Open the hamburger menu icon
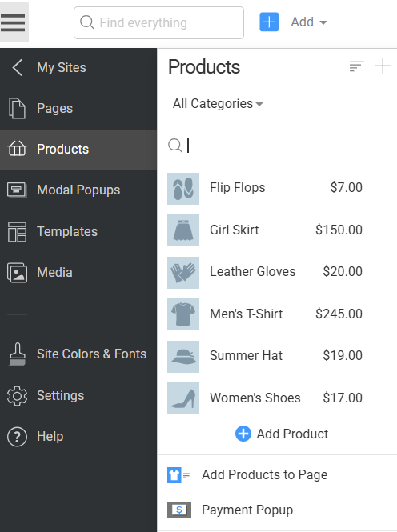397x532 pixels. (13, 22)
